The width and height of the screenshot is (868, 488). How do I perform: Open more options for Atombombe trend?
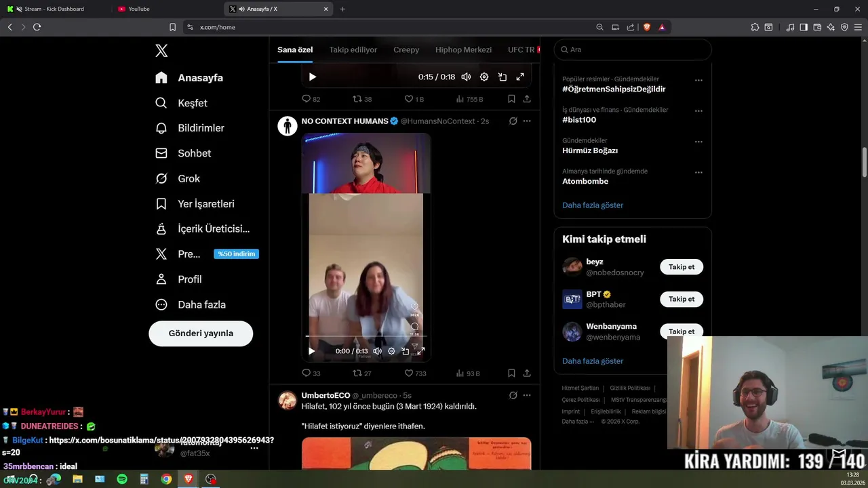[x=698, y=172]
